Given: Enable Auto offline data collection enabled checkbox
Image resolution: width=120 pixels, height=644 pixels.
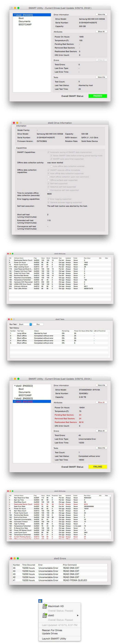Looking at the screenshot, I should click(x=51, y=166).
